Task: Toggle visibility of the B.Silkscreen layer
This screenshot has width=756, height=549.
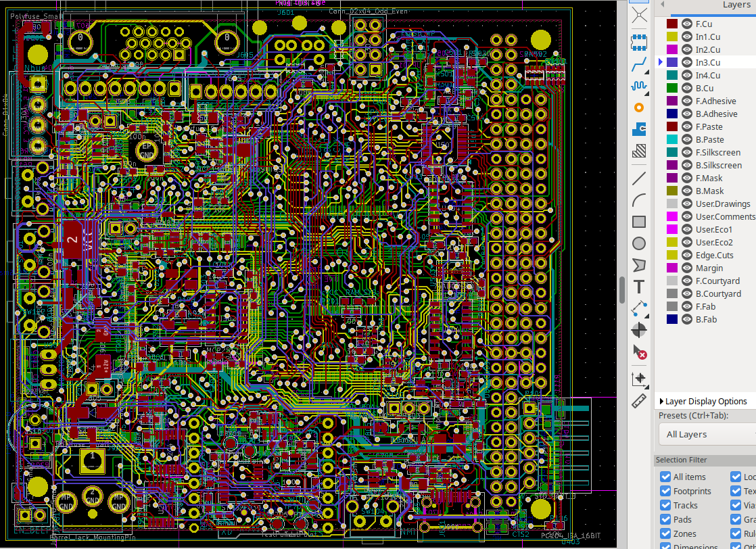Action: point(687,165)
